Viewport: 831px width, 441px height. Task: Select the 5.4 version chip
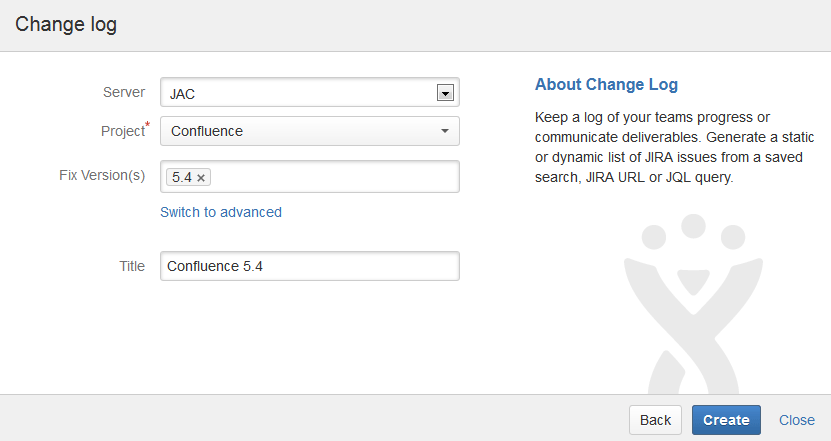coord(181,177)
